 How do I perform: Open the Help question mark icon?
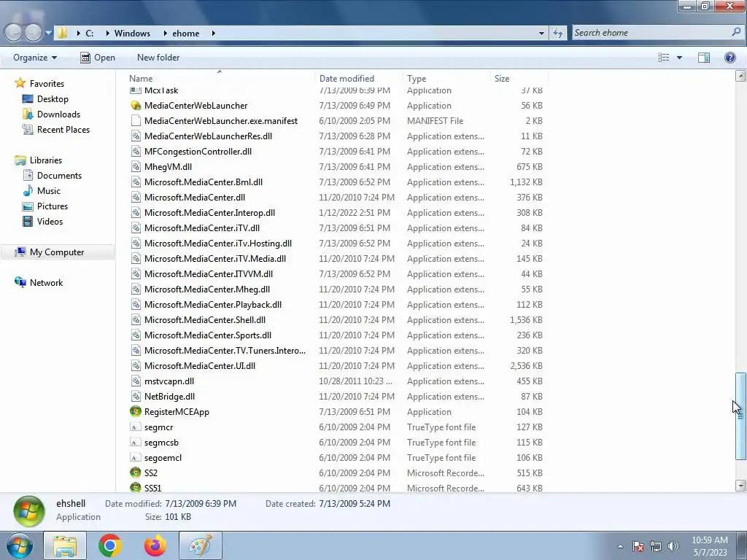click(729, 58)
